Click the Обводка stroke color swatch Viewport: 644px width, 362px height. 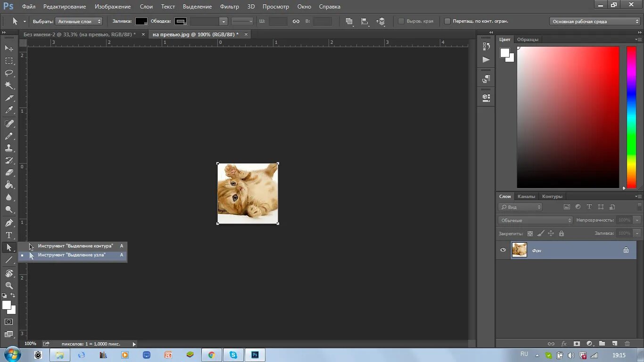(181, 21)
